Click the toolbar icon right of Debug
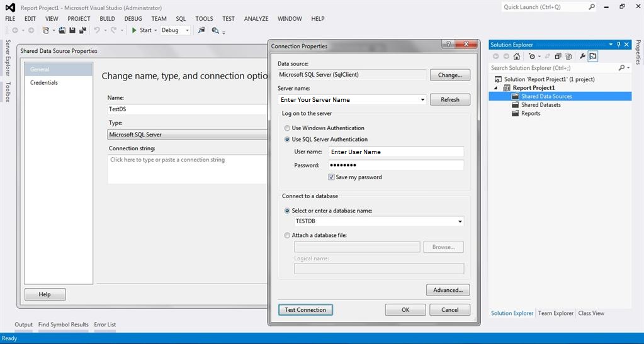 pos(201,30)
